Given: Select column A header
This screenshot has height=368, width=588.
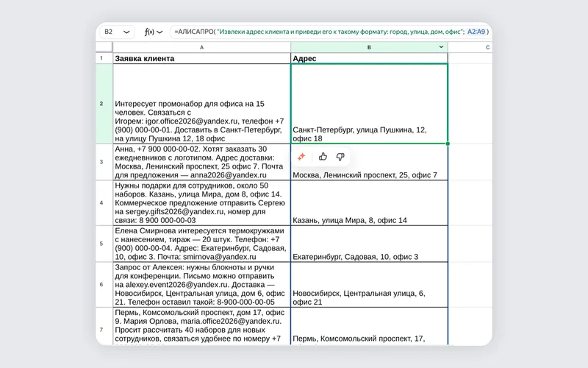Looking at the screenshot, I should click(201, 47).
